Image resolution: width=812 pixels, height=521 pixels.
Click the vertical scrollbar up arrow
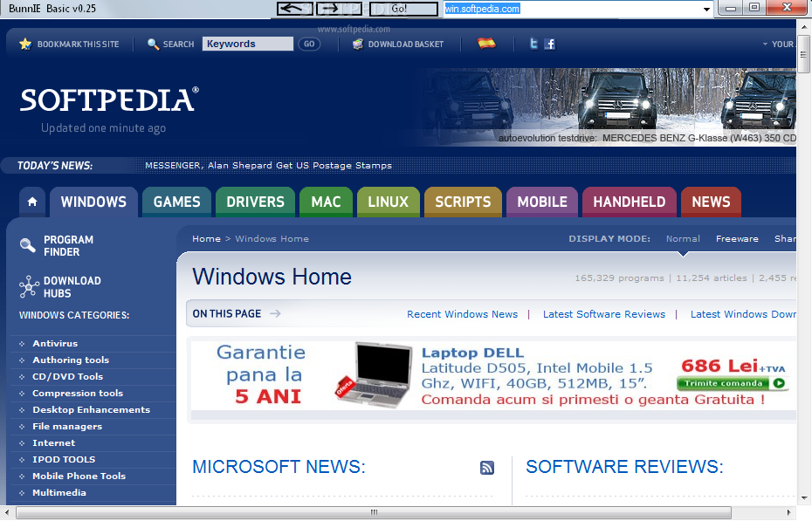[x=804, y=25]
